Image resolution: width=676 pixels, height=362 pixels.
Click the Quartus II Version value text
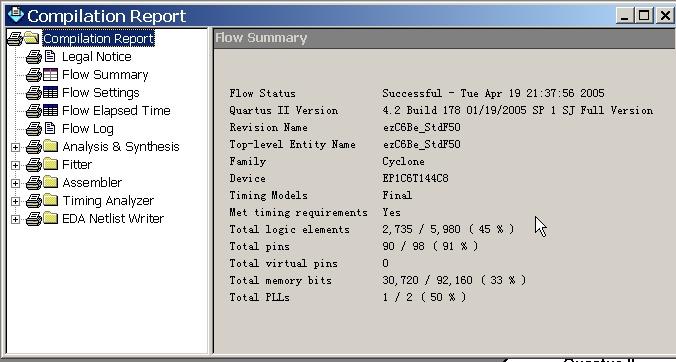(517, 111)
